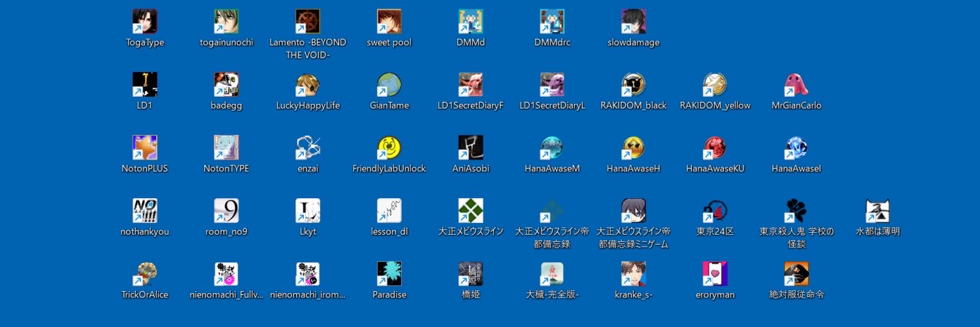Click the Paradise palm tree icon

pos(389,274)
